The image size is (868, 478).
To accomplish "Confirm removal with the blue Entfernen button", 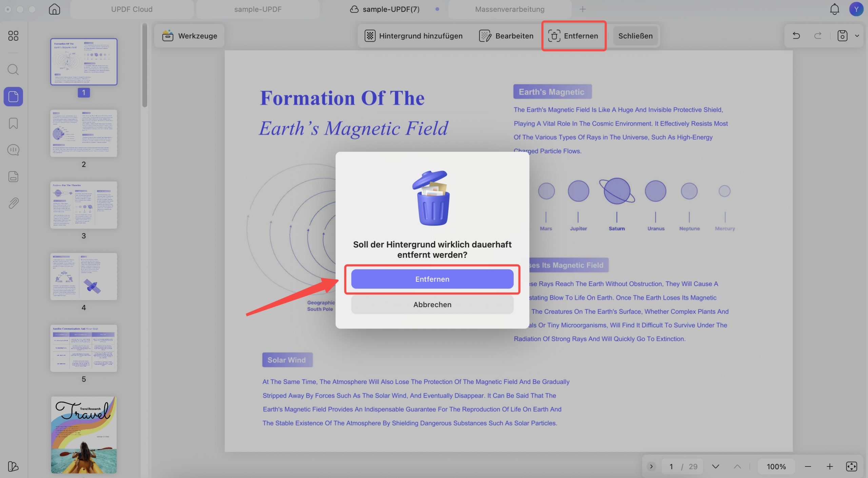I will tap(432, 279).
